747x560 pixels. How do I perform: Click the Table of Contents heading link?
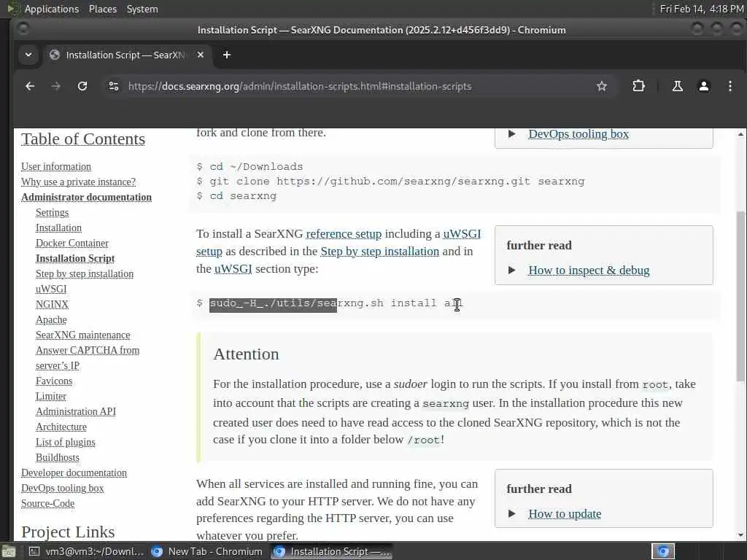coord(83,139)
